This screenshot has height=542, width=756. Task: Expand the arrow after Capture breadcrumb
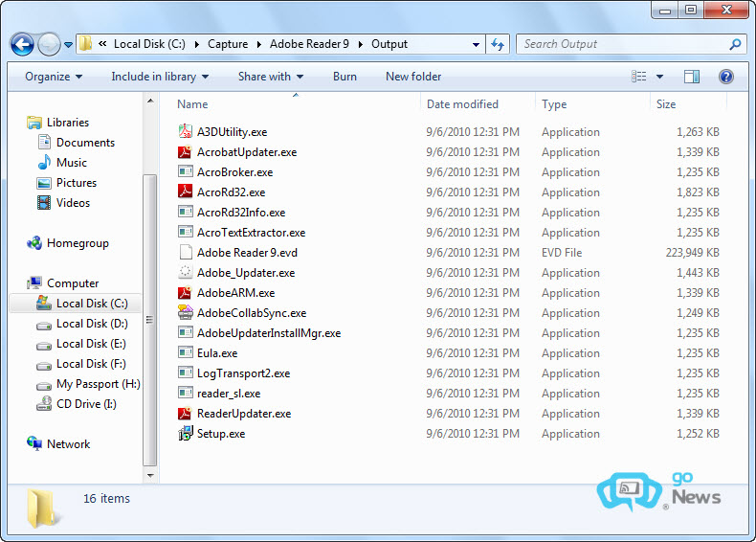[x=259, y=44]
